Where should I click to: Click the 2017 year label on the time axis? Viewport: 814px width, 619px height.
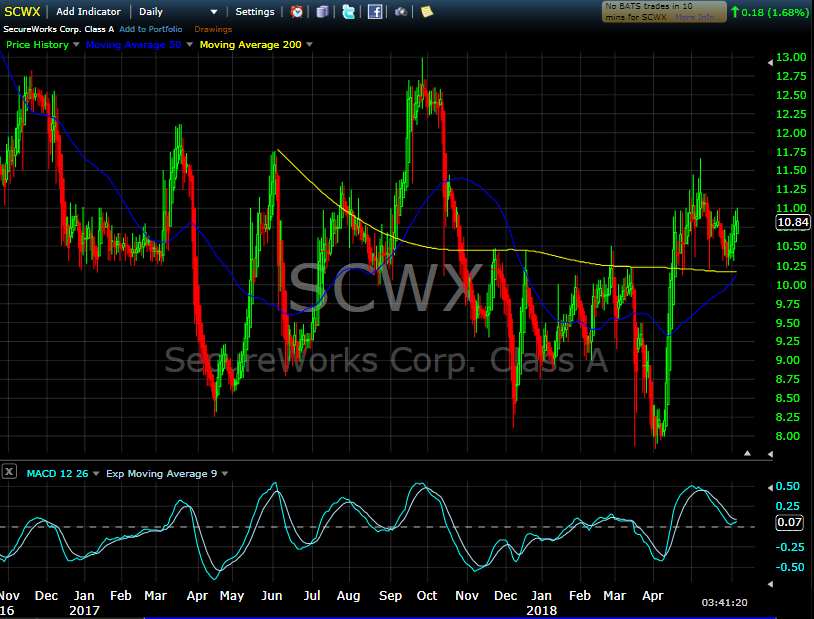(x=84, y=611)
